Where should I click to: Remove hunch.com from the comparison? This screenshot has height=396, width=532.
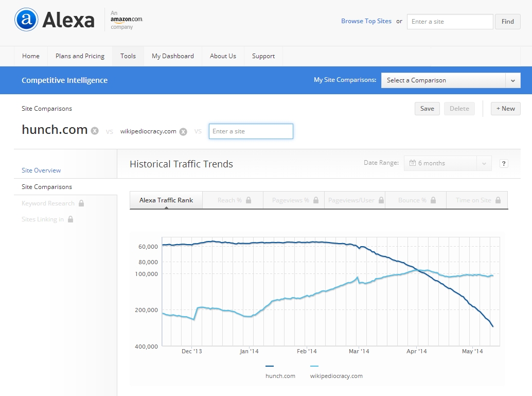click(x=95, y=131)
